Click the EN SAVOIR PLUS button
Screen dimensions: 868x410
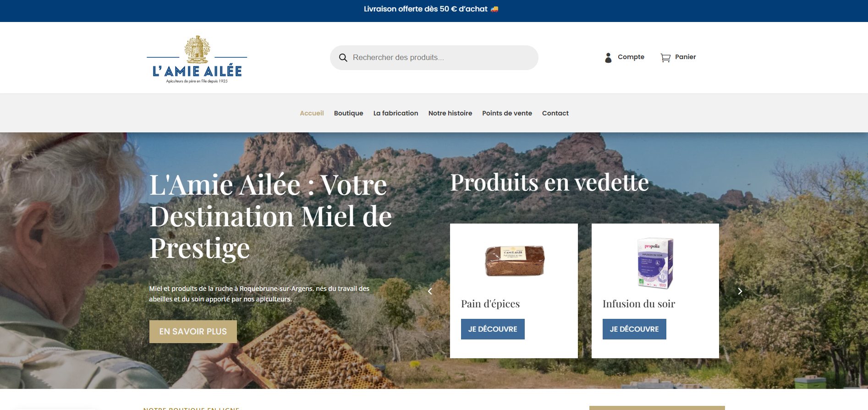[193, 332]
